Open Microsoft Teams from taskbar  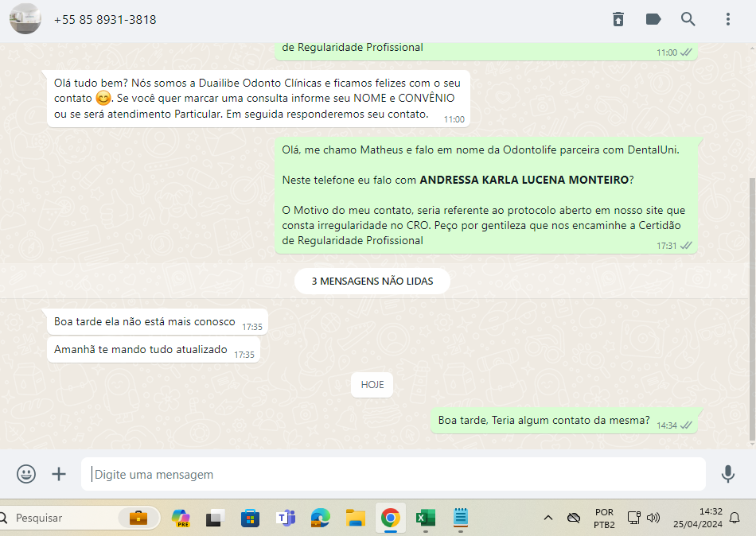click(x=286, y=519)
